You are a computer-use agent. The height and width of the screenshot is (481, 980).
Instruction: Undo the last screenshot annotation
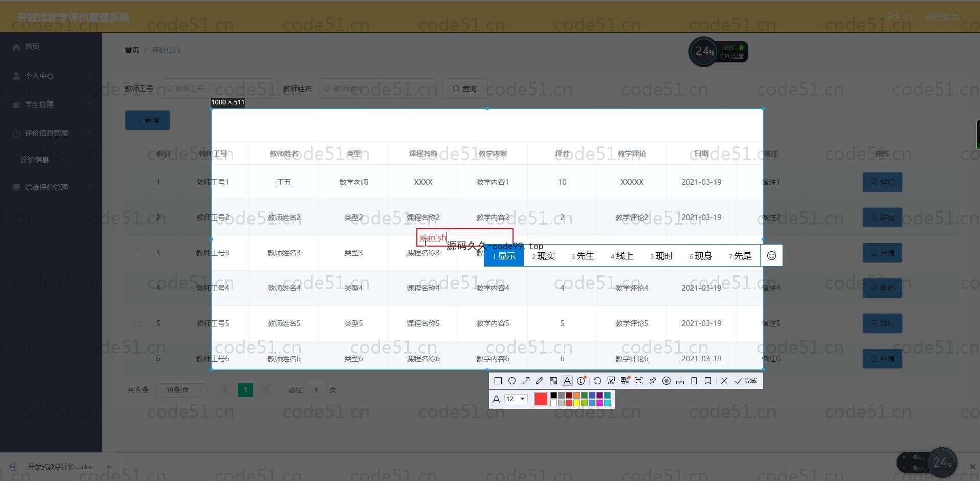(597, 381)
